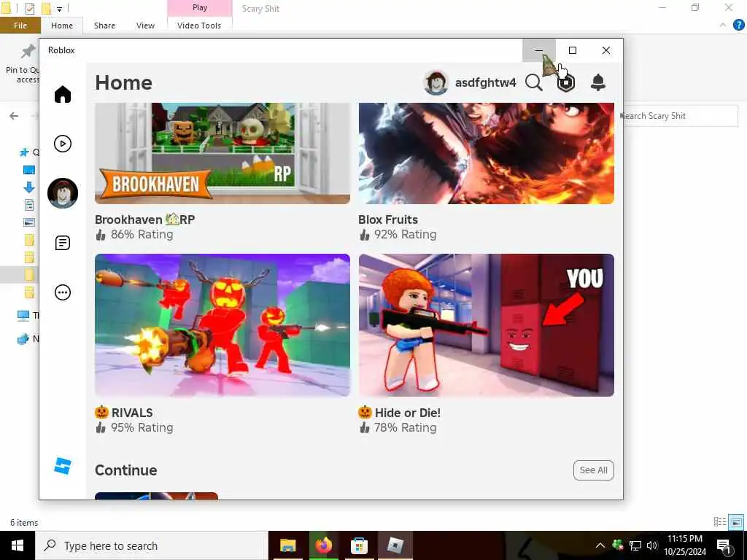Image resolution: width=747 pixels, height=560 pixels.
Task: Open the Brookhaven RP game thumbnail
Action: (222, 153)
